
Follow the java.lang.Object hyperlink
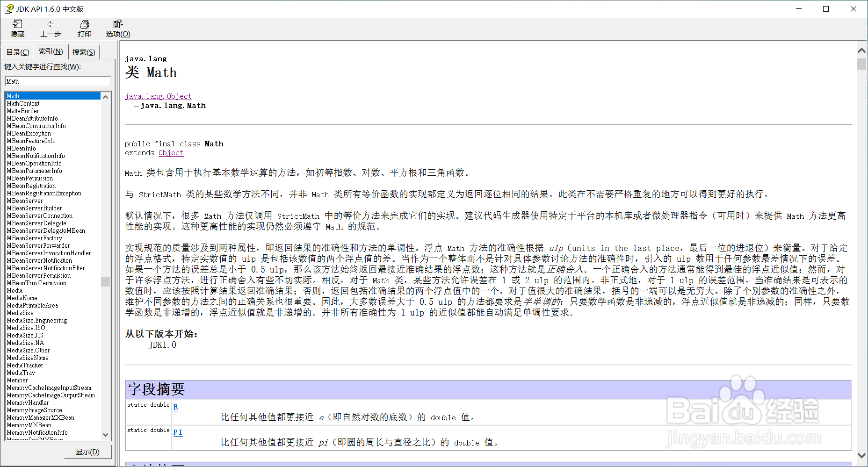coord(158,96)
